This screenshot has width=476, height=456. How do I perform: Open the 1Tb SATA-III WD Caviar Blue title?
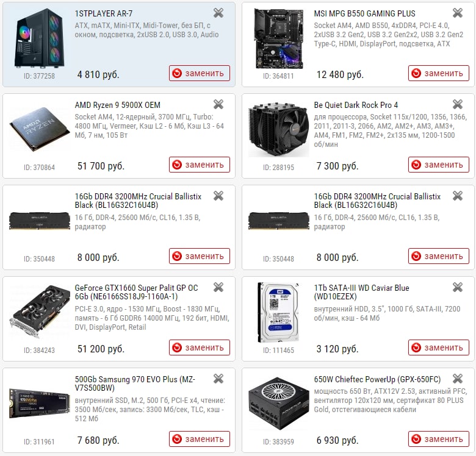coord(361,292)
